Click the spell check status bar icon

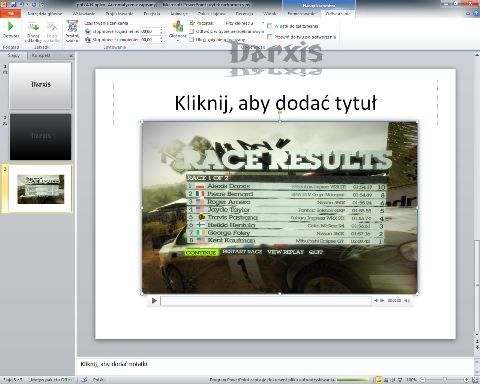tap(84, 380)
